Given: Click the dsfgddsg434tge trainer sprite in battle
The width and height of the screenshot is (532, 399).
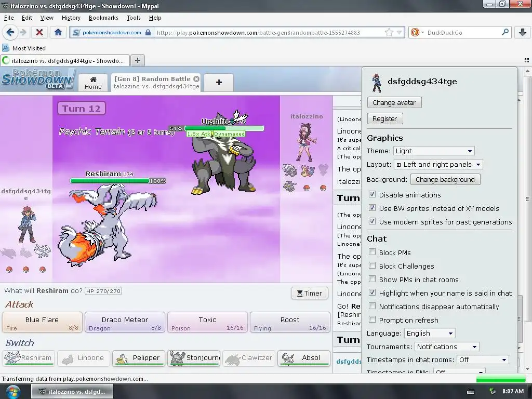Looking at the screenshot, I should pos(27,224).
